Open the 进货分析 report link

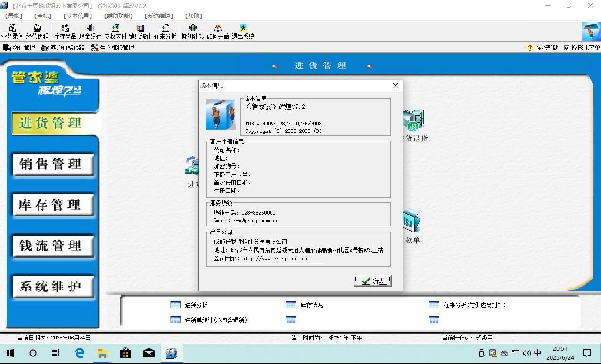[189, 305]
